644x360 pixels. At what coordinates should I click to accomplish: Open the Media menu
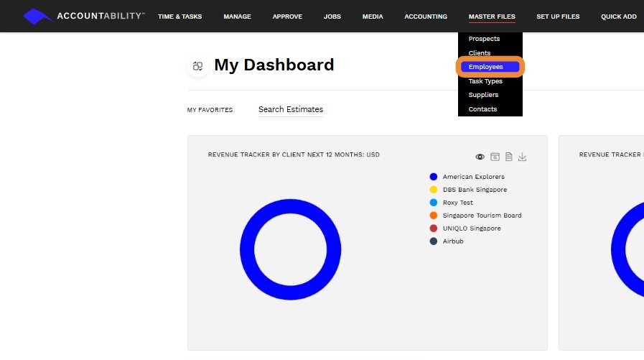coord(373,17)
